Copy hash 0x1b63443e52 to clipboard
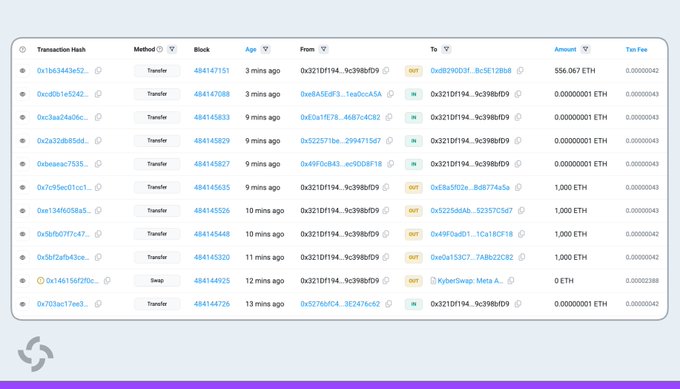Screen dimensions: 680x389 pos(98,71)
